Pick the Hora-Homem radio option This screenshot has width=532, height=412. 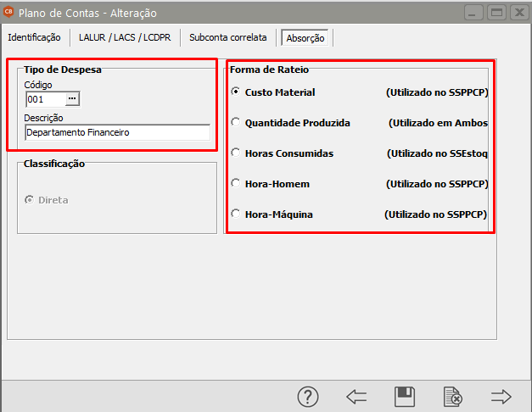[x=236, y=184]
